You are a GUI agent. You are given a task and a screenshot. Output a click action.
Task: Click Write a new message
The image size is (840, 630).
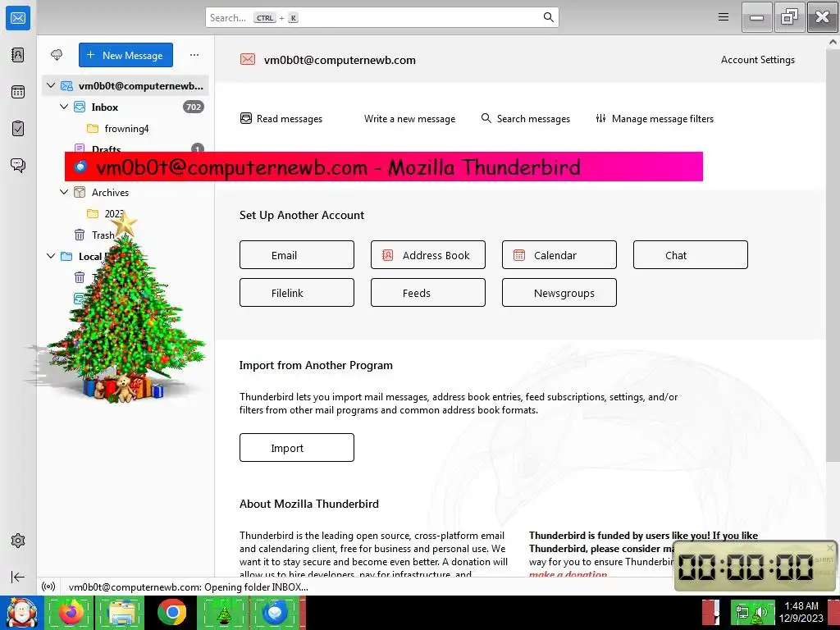(409, 118)
